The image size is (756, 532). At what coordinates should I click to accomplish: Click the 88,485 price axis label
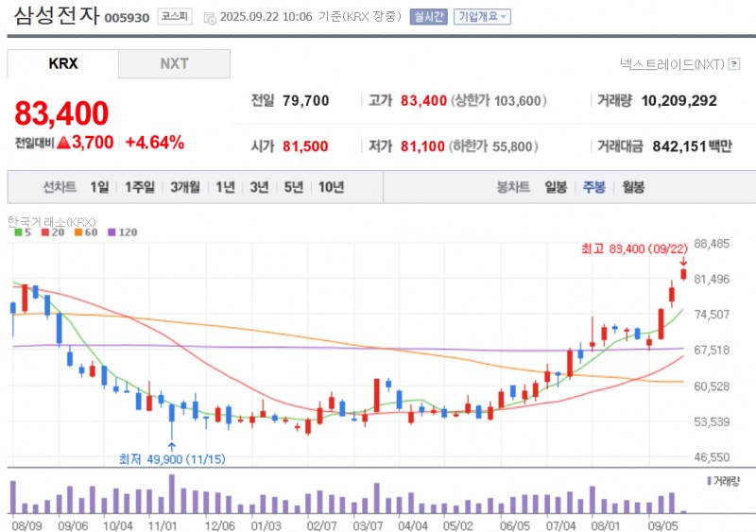tap(712, 244)
